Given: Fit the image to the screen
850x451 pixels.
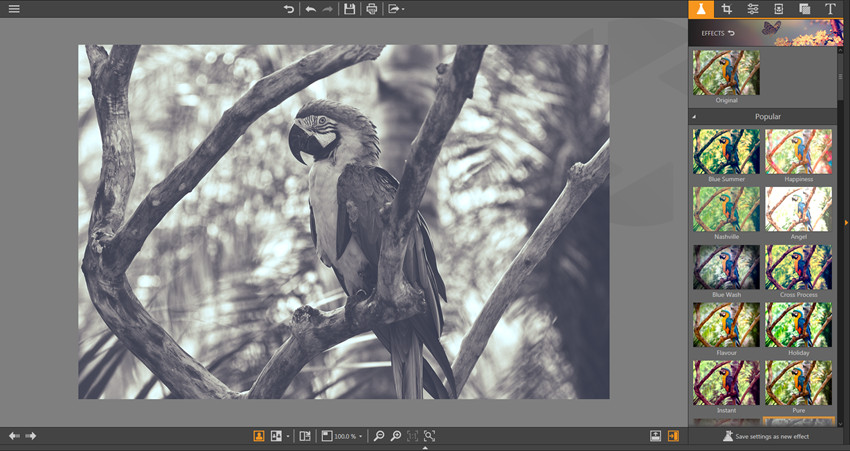Looking at the screenshot, I should (429, 436).
